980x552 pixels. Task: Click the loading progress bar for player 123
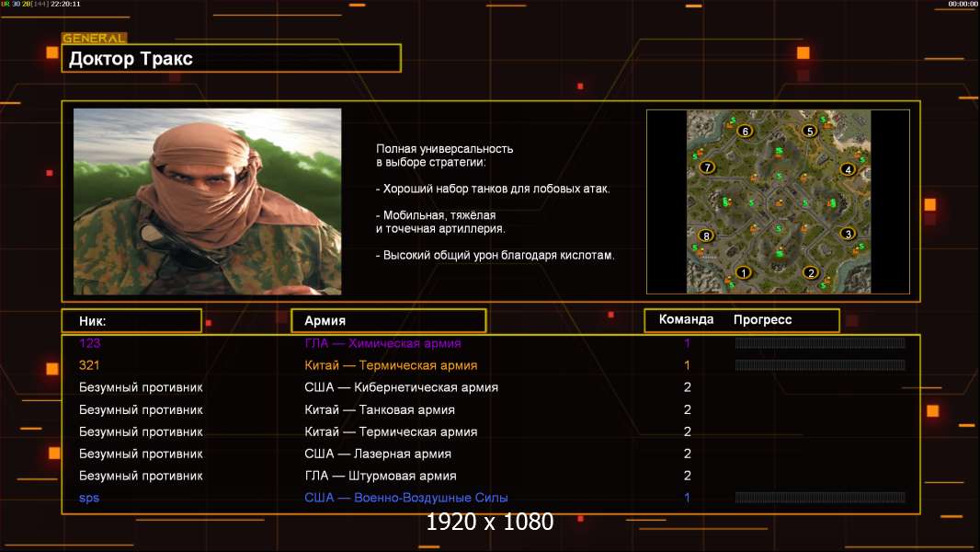click(820, 343)
